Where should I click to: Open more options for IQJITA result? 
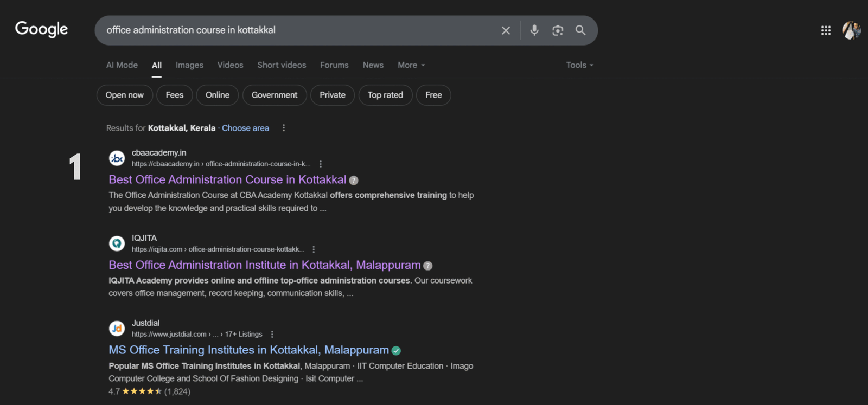(314, 249)
